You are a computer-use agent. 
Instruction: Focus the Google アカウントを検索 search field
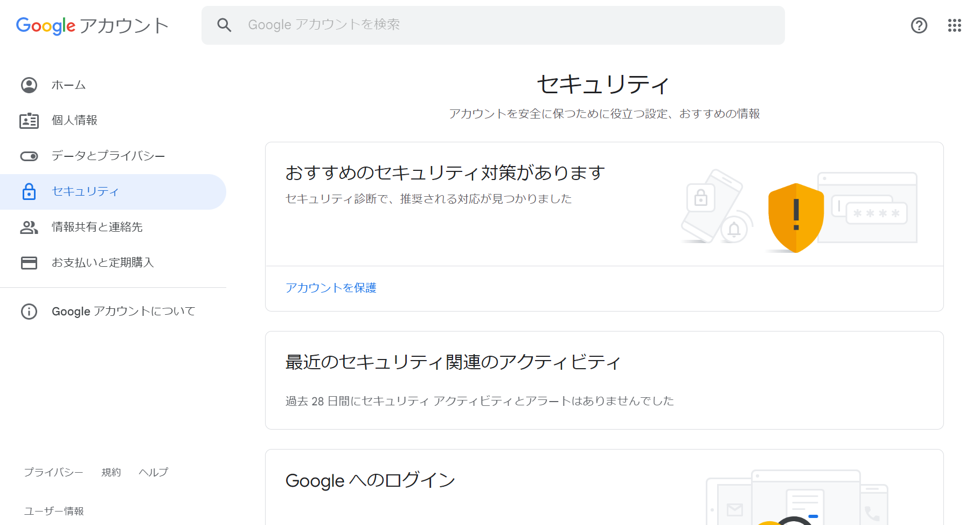click(493, 25)
